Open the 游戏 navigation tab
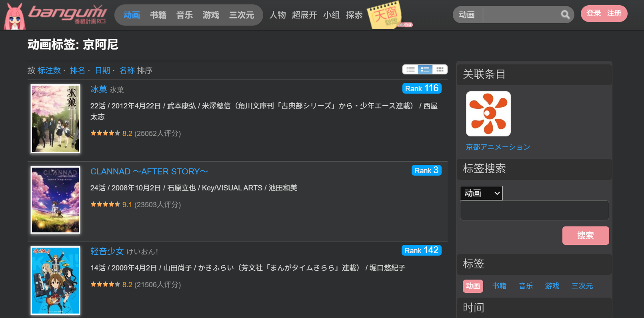644x318 pixels. click(x=211, y=15)
